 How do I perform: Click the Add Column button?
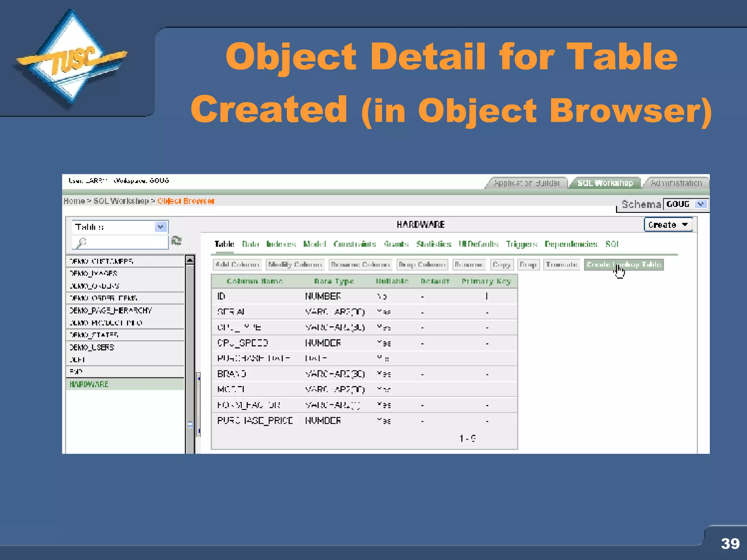[237, 265]
